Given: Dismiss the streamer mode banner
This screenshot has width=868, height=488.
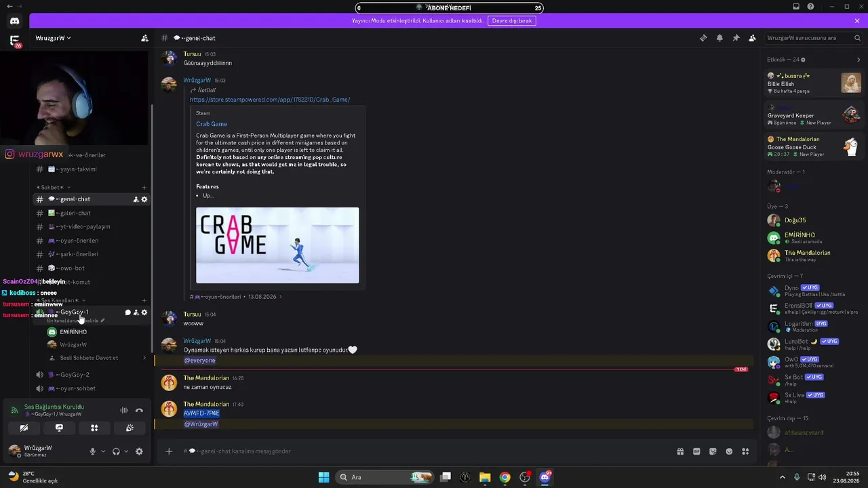Looking at the screenshot, I should [x=857, y=21].
